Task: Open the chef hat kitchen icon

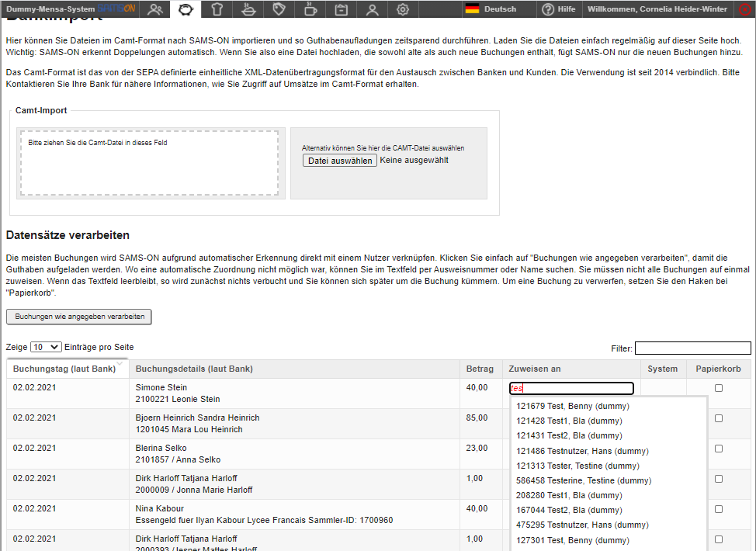Action: pos(217,9)
